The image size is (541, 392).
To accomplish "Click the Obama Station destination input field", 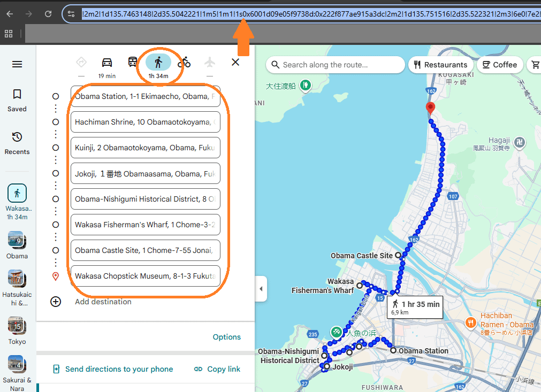I will pyautogui.click(x=145, y=96).
